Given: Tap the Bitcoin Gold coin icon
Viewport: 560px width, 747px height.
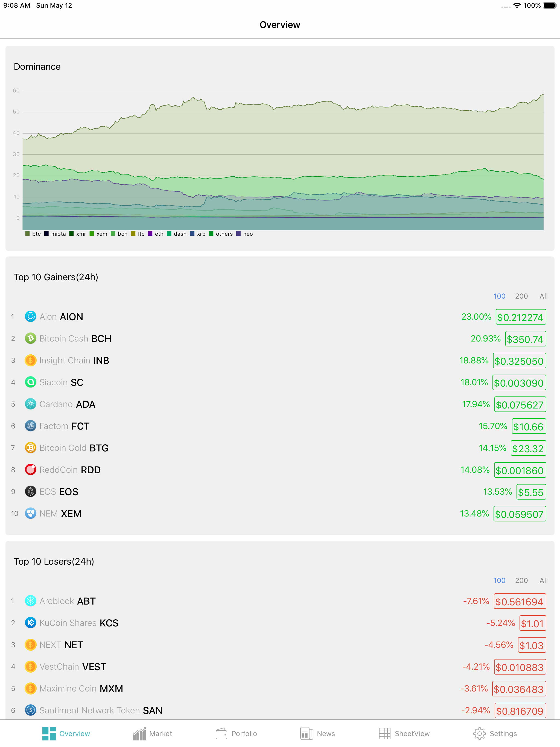Looking at the screenshot, I should click(x=30, y=448).
